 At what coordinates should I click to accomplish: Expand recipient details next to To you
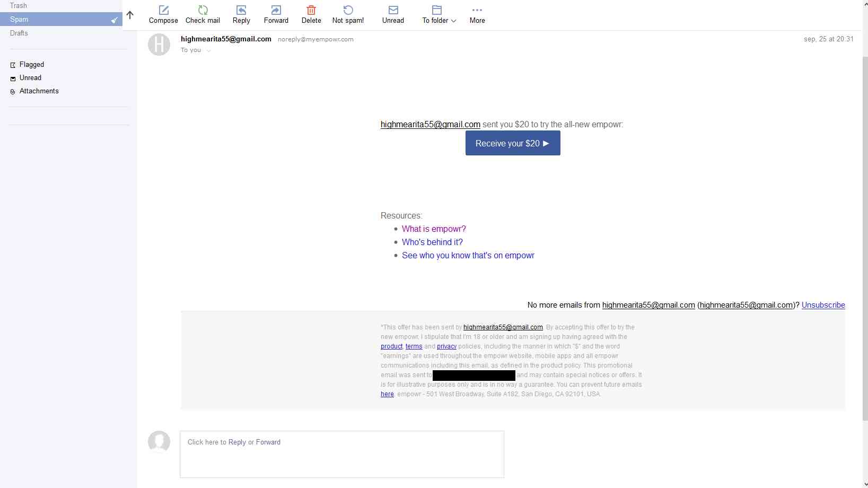208,50
